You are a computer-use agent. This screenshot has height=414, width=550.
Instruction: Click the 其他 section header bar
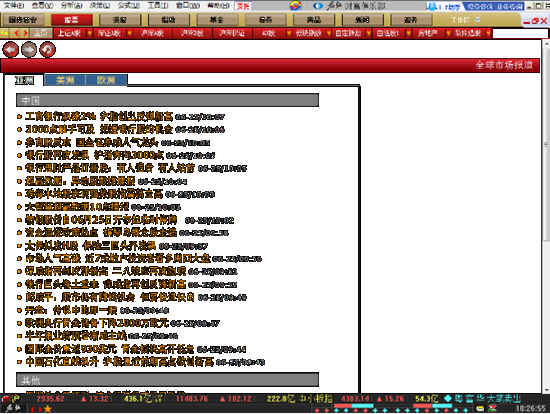167,380
